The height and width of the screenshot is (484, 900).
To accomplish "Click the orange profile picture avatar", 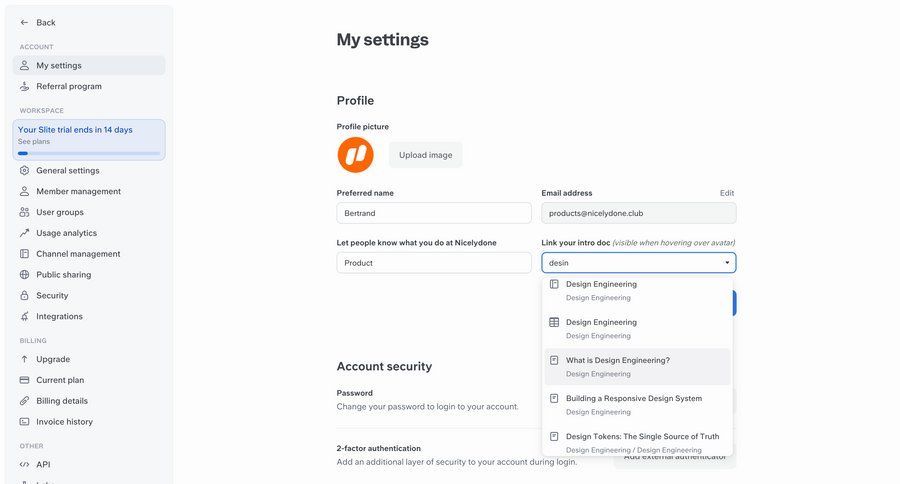I will [355, 155].
